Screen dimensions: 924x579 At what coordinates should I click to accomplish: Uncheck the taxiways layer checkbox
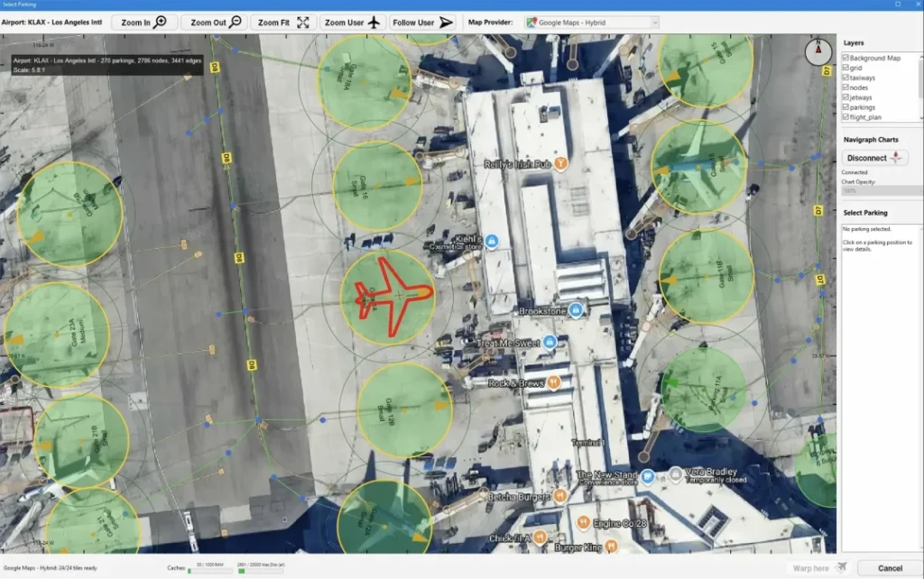845,78
